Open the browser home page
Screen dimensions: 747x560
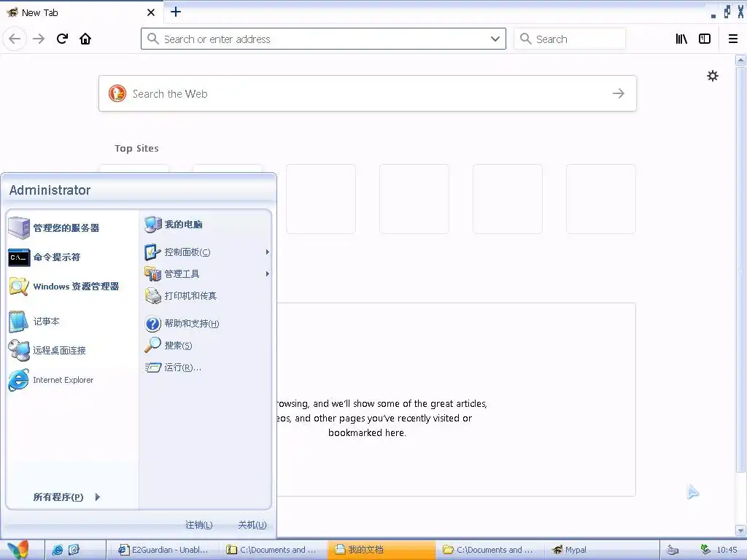[x=85, y=39]
